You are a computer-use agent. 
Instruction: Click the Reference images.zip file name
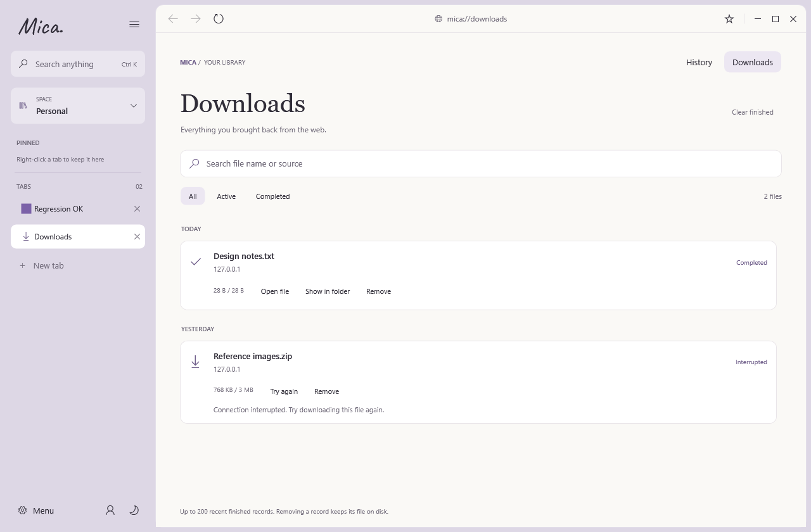point(253,357)
